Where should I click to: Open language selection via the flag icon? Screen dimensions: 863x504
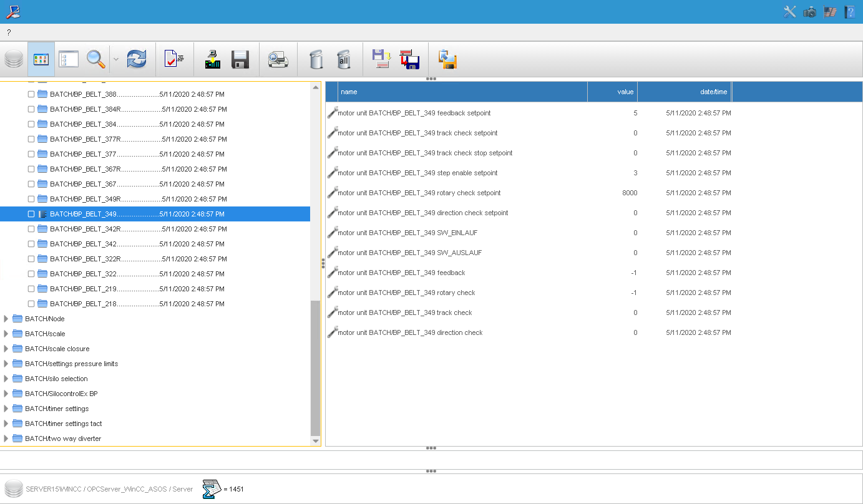click(x=830, y=11)
